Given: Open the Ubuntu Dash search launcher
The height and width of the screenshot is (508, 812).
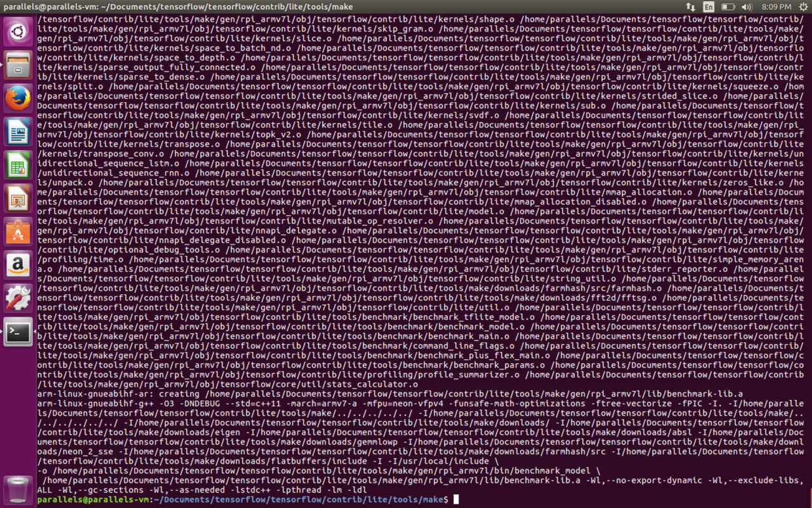Looking at the screenshot, I should coord(18,31).
